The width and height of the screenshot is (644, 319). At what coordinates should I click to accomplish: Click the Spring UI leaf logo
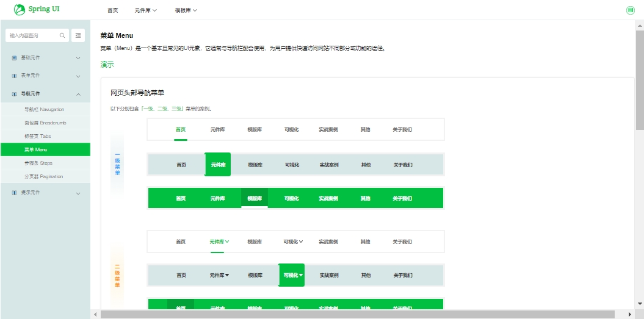click(20, 10)
